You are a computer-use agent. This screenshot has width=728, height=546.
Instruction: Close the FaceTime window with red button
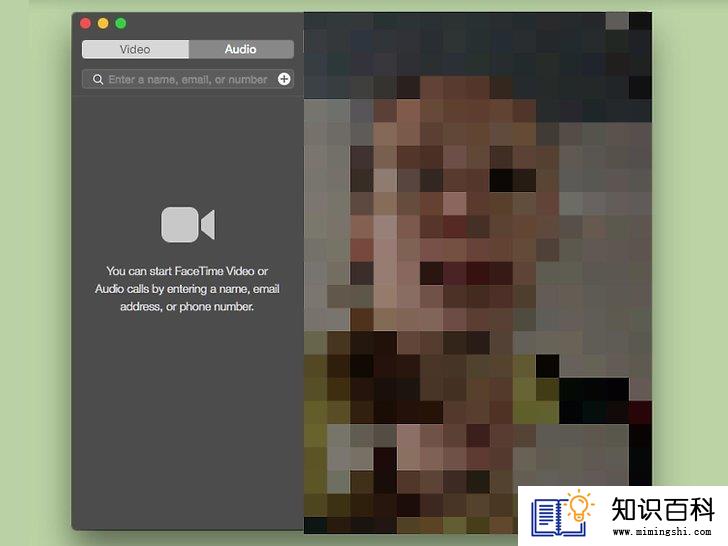85,24
